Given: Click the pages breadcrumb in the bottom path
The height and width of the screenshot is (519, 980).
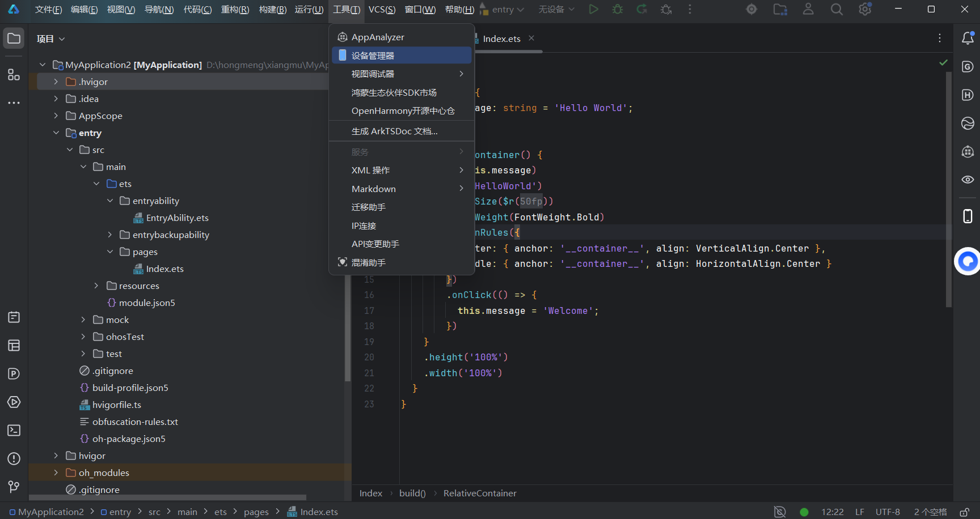Looking at the screenshot, I should (256, 512).
